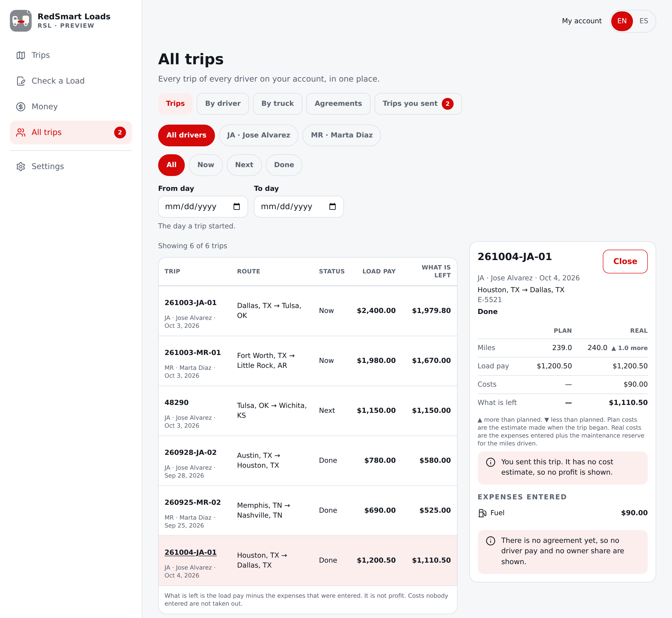
Task: Switch to the By driver tab
Action: click(223, 104)
